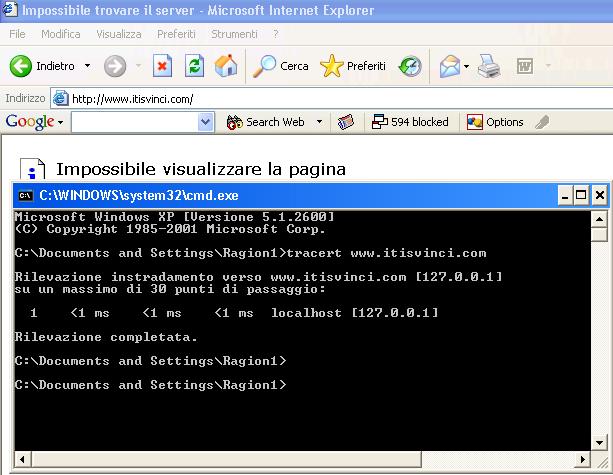
Task: Expand the Search Web dropdown arrow
Action: (x=319, y=122)
